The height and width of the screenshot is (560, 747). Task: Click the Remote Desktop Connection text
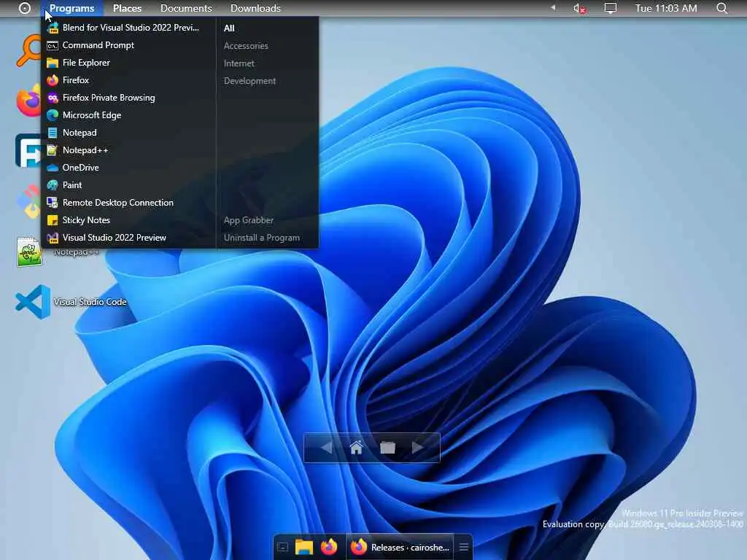tap(118, 203)
